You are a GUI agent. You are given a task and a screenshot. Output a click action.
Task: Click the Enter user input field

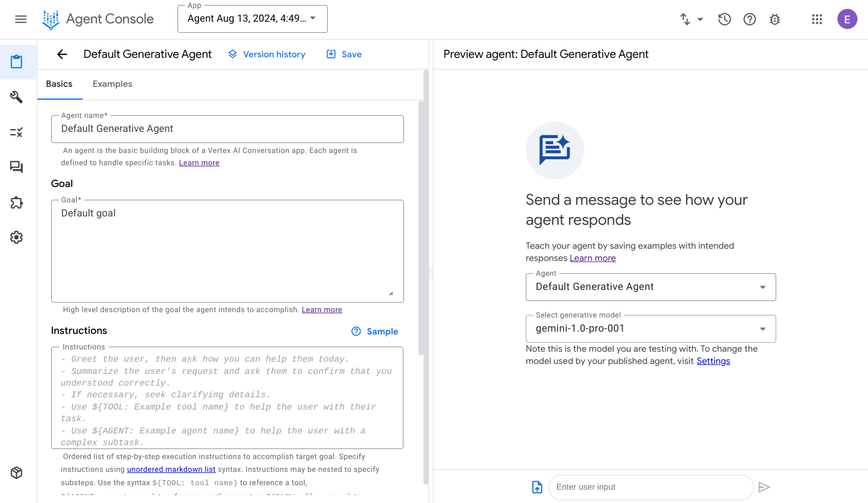pyautogui.click(x=650, y=487)
